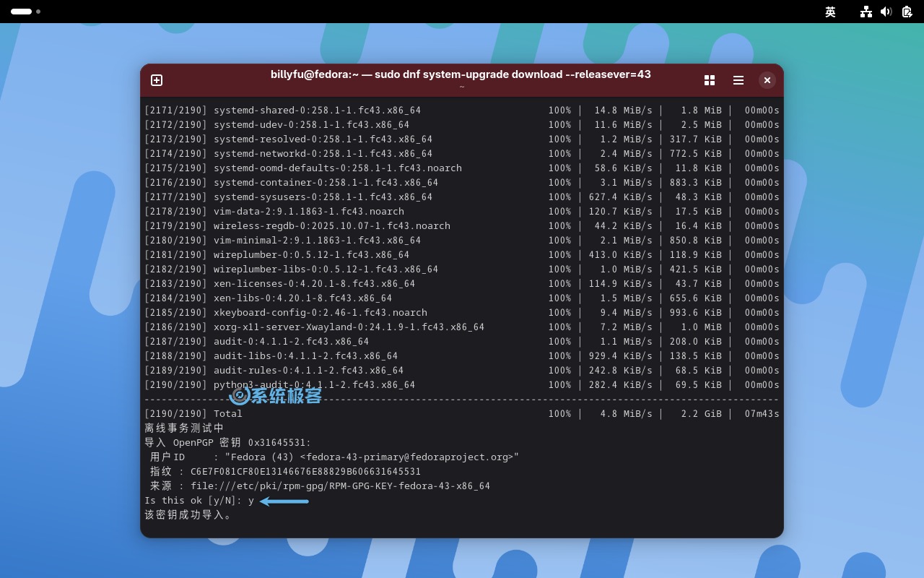Click the typed y confirmation answer
Image resolution: width=924 pixels, height=578 pixels.
pyautogui.click(x=251, y=501)
